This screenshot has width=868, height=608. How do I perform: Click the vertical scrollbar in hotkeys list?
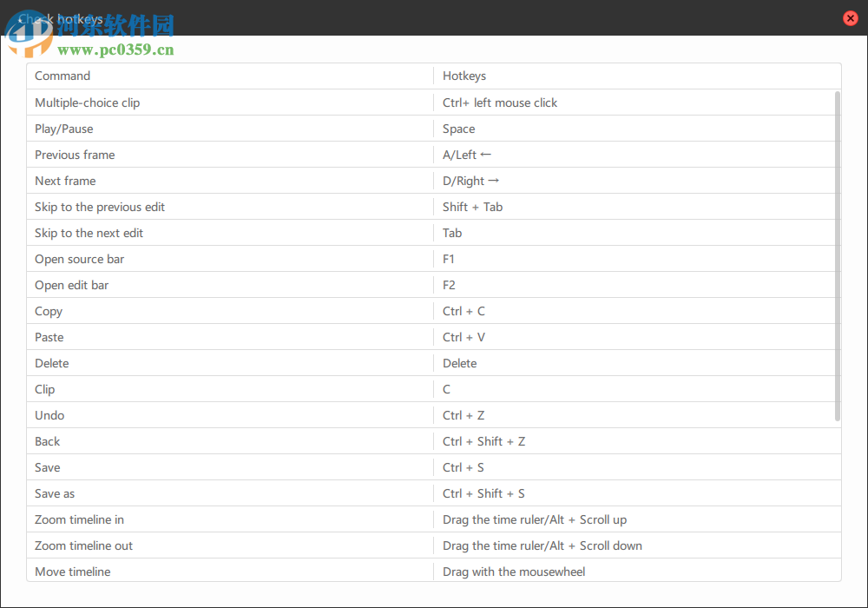(838, 256)
